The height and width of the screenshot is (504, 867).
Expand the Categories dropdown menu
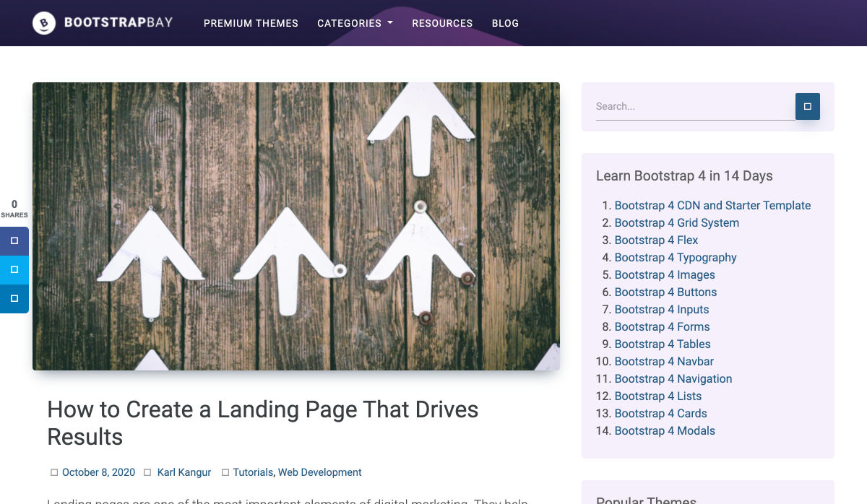(355, 23)
